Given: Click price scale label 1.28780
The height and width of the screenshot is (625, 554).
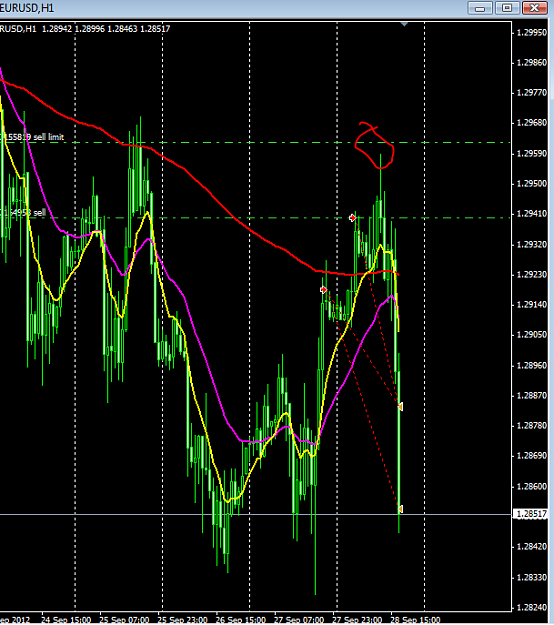Looking at the screenshot, I should click(x=532, y=426).
